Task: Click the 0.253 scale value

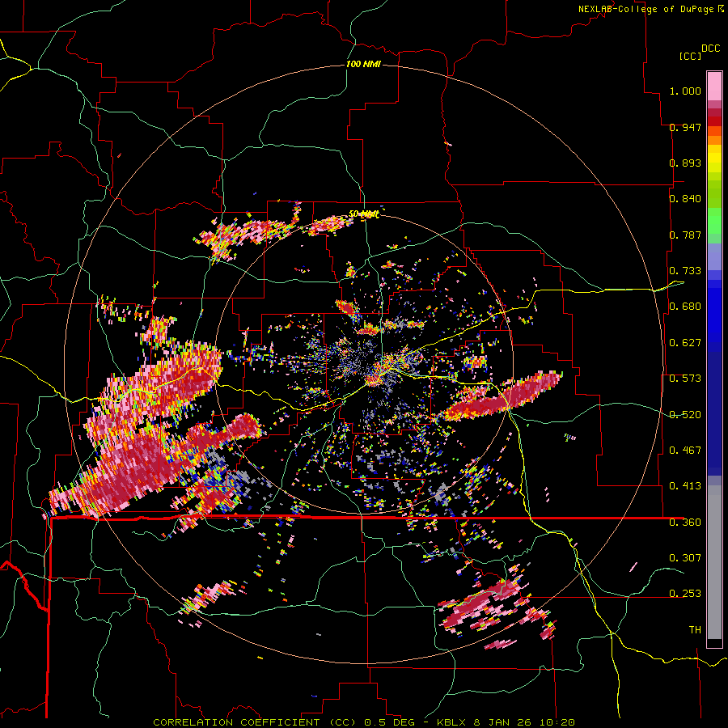Action: [x=685, y=594]
